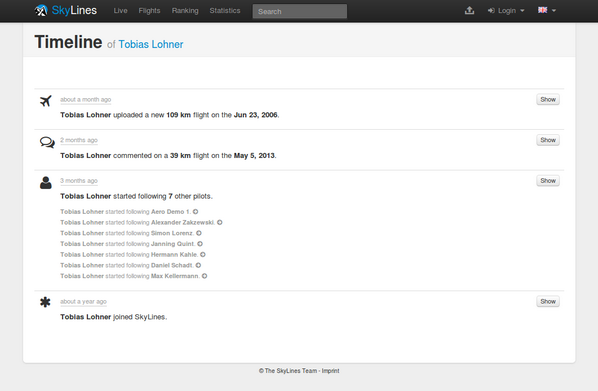The height and width of the screenshot is (391, 598).
Task: Open the Ranking menu item
Action: [185, 11]
